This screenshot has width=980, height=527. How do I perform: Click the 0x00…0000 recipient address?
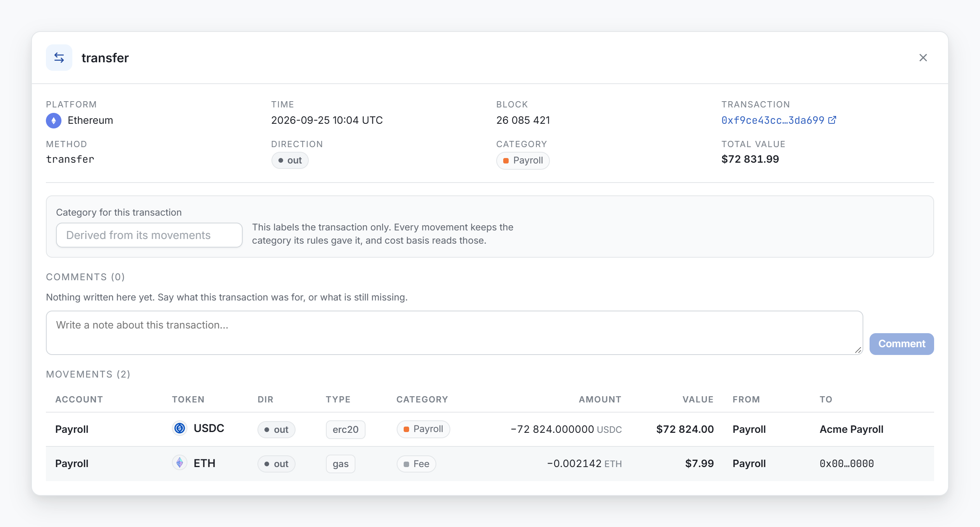pyautogui.click(x=847, y=463)
